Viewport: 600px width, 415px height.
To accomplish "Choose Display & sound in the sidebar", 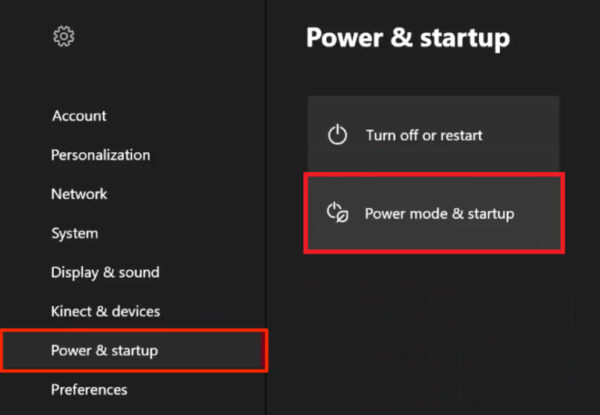I will pos(105,272).
